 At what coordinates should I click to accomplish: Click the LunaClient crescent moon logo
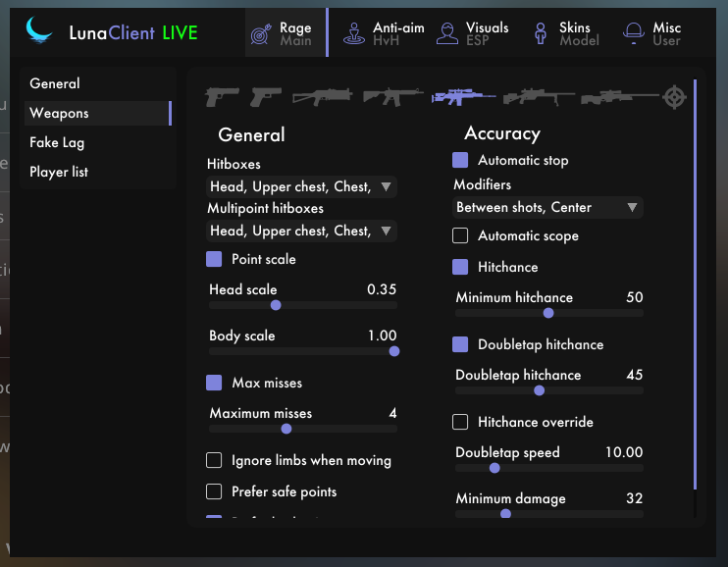39,30
